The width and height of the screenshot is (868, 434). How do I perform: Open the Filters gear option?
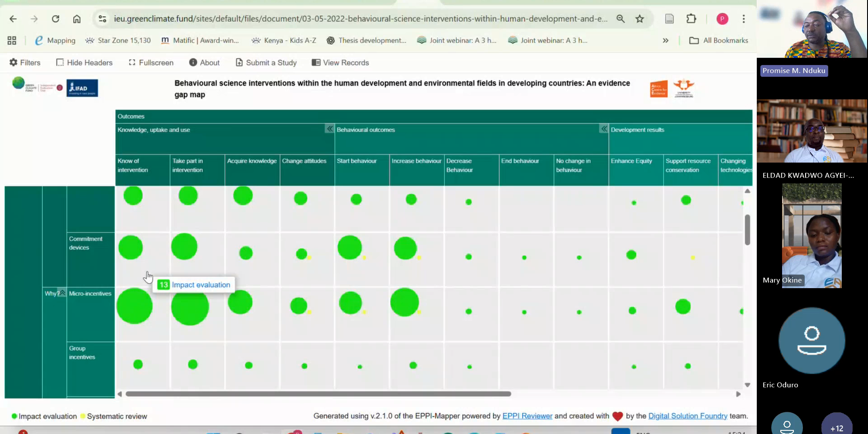click(25, 62)
